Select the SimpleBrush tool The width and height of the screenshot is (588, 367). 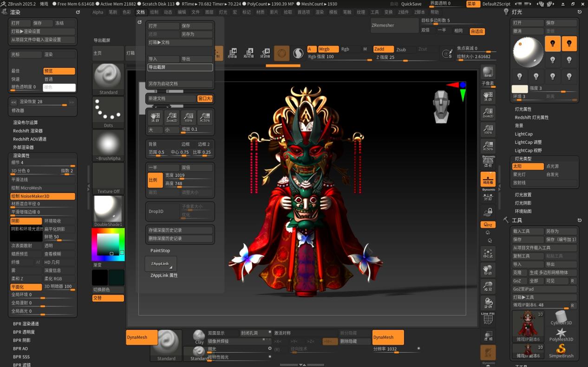(561, 351)
